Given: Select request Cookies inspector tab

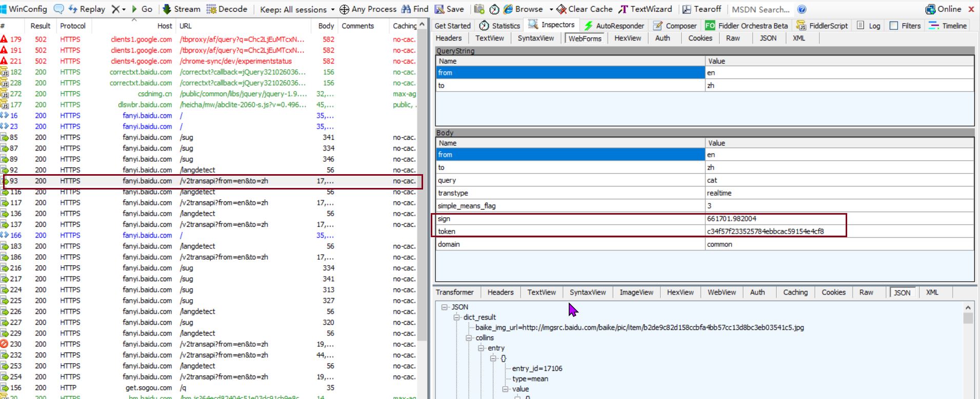Looking at the screenshot, I should click(700, 38).
